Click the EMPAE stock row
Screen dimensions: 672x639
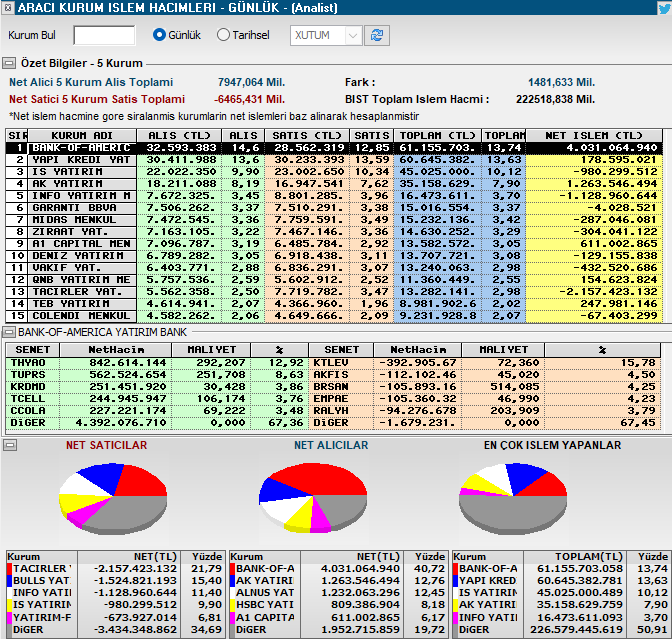(484, 399)
